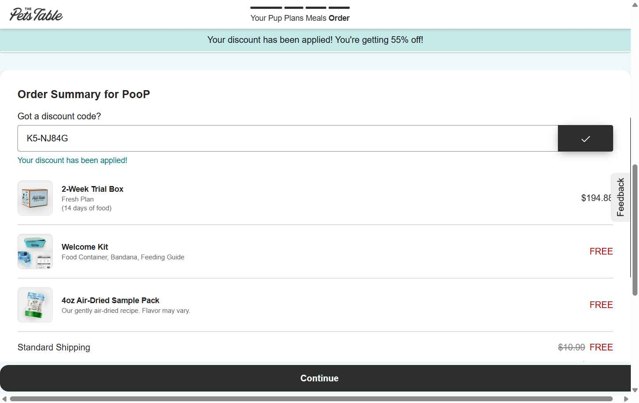Click the $194.88 trial box price
Image resolution: width=639 pixels, height=403 pixels.
click(x=596, y=198)
